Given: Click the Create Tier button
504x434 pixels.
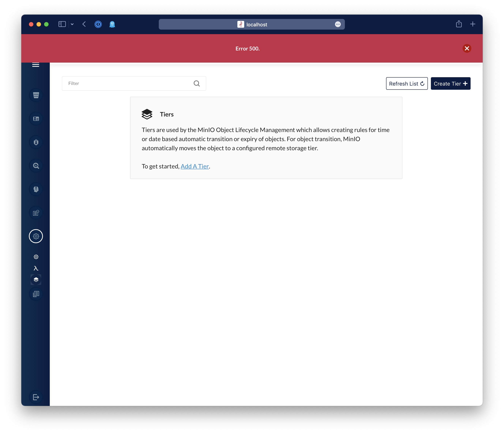Looking at the screenshot, I should coord(450,84).
